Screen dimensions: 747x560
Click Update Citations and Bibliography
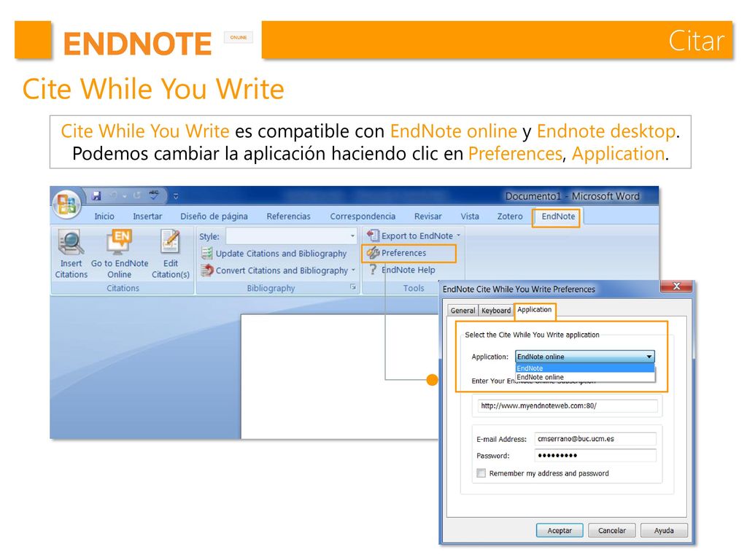pyautogui.click(x=274, y=253)
